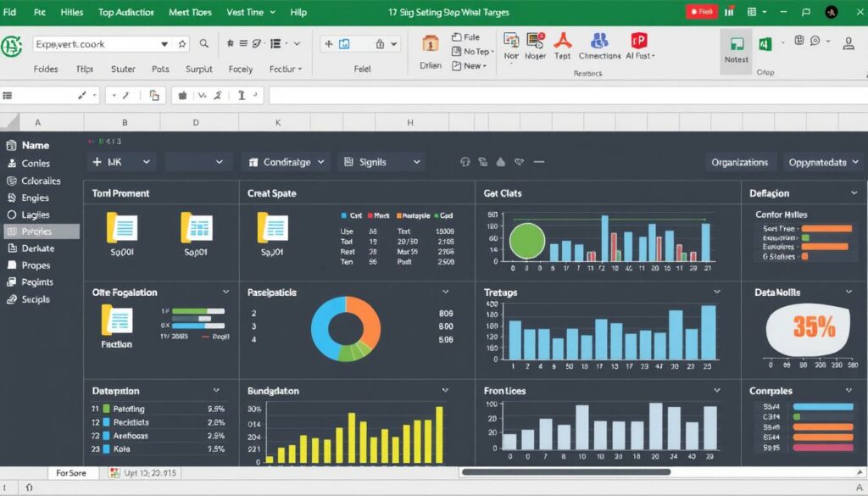
Task: Collapse the Paselpaticls panel chevron
Action: coord(445,292)
